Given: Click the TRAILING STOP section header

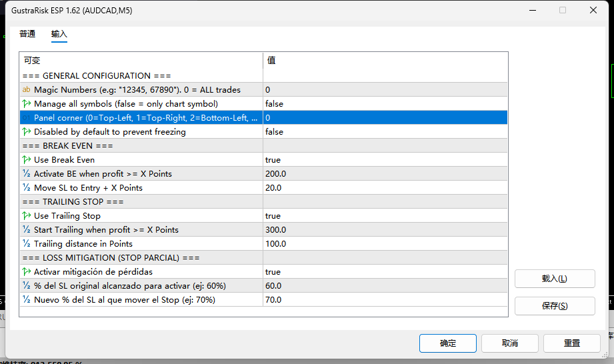Looking at the screenshot, I should click(x=73, y=201).
